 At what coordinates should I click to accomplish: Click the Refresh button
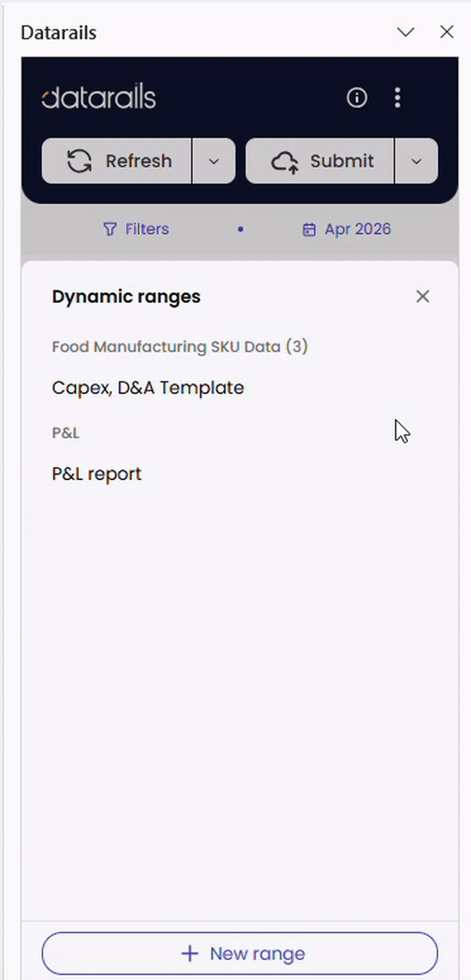pos(117,161)
